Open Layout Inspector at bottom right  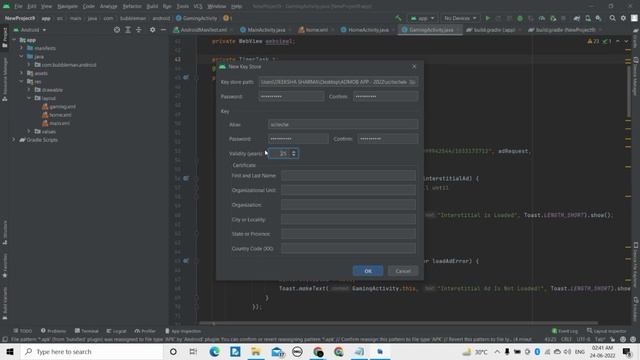click(x=607, y=331)
